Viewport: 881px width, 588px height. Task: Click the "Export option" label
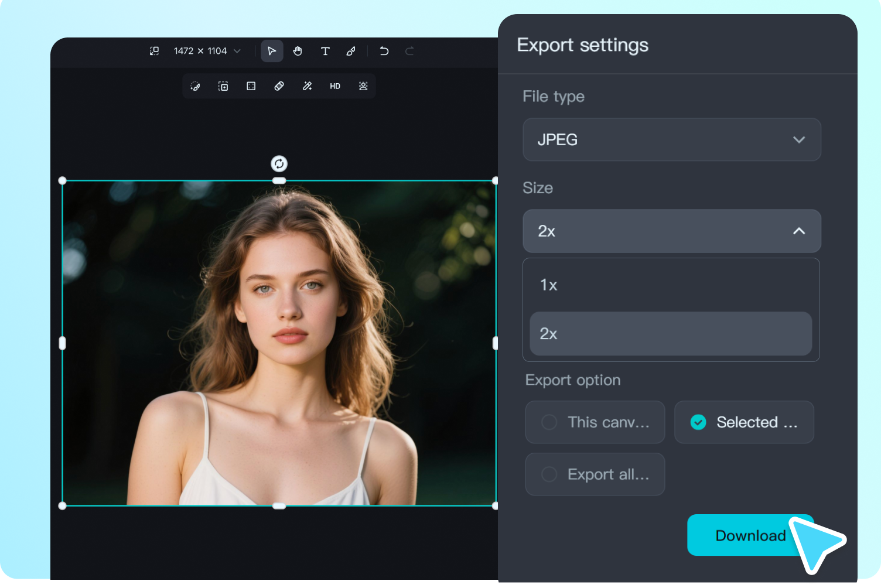click(x=573, y=380)
